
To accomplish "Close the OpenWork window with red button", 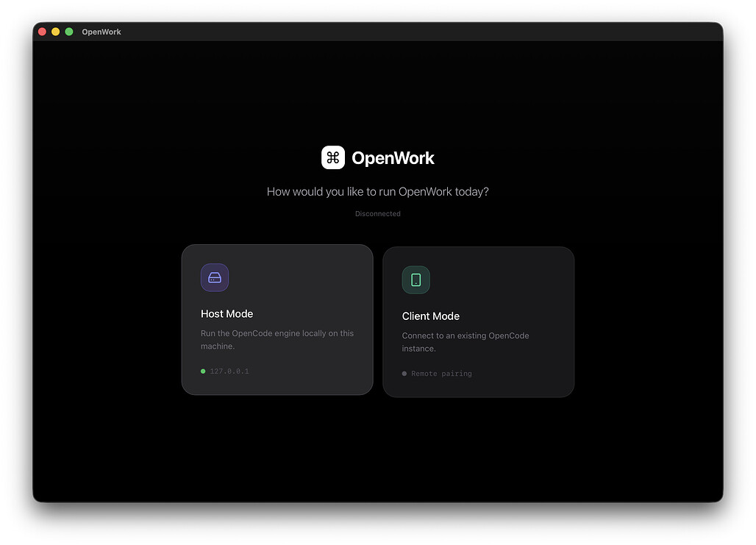I will (x=42, y=32).
